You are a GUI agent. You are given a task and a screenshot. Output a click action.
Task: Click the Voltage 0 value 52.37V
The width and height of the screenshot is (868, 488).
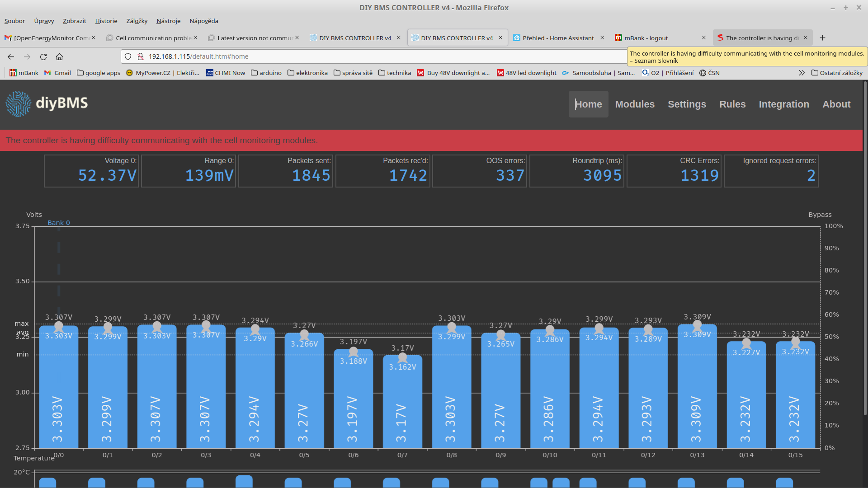107,175
